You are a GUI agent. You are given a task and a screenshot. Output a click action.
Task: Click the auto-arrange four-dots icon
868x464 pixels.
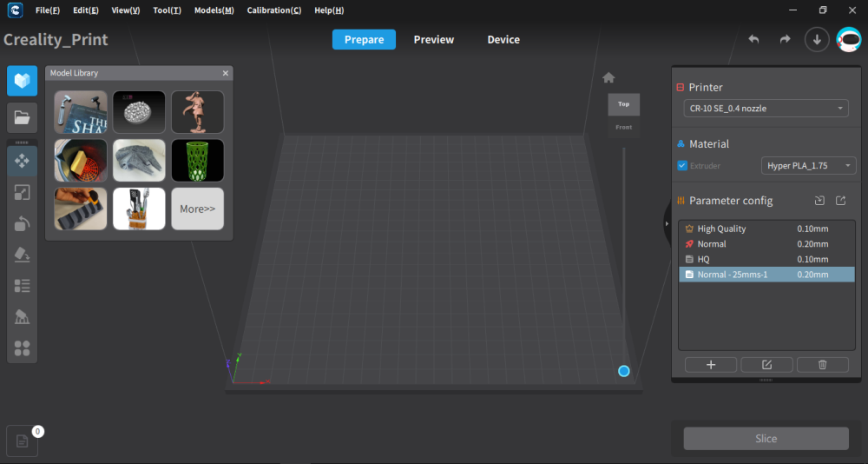(23, 348)
